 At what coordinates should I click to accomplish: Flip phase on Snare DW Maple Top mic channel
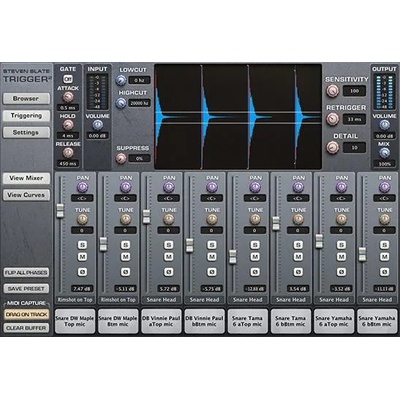click(x=82, y=272)
